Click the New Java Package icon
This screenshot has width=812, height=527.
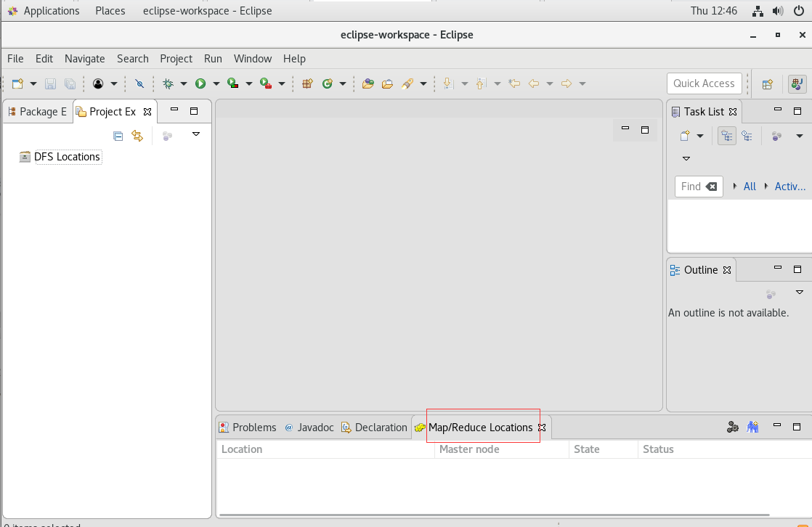[x=307, y=84]
